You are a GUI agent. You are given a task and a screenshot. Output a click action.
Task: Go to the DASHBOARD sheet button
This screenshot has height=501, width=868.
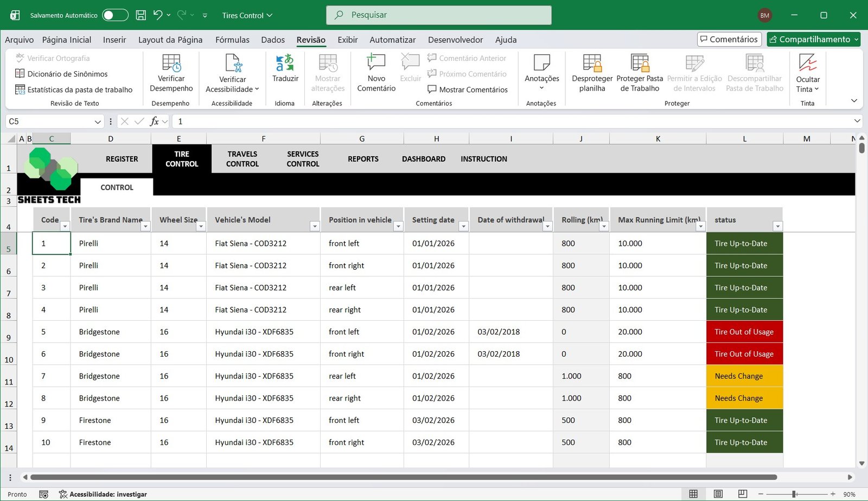coord(423,159)
